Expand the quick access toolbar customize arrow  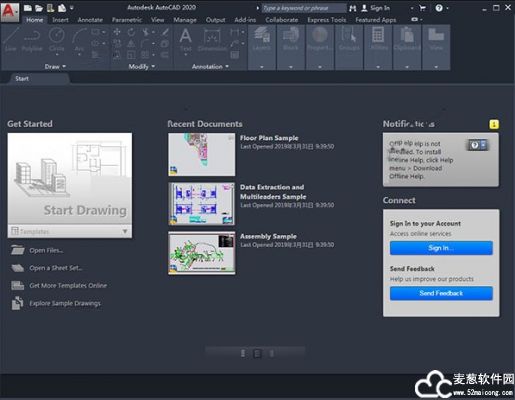[71, 8]
